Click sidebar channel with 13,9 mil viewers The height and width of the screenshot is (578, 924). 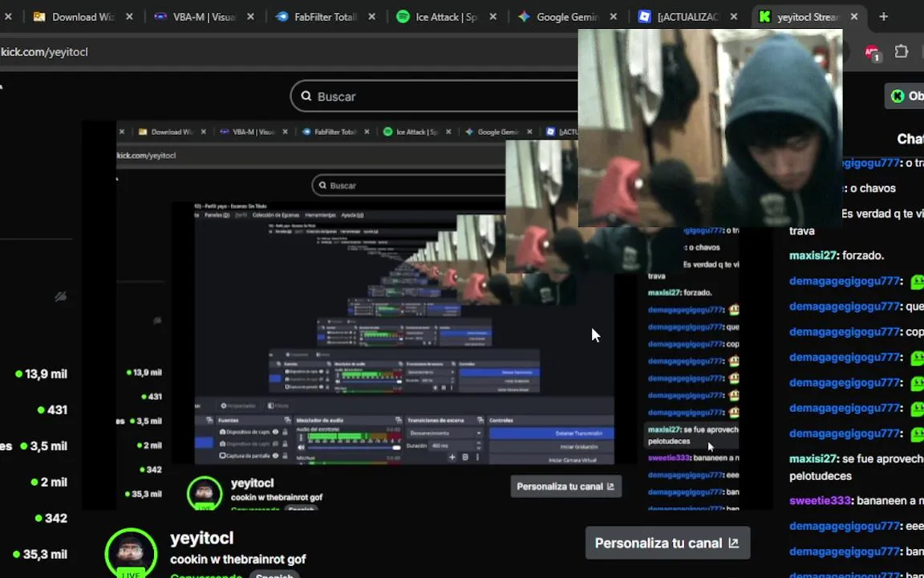pyautogui.click(x=41, y=374)
